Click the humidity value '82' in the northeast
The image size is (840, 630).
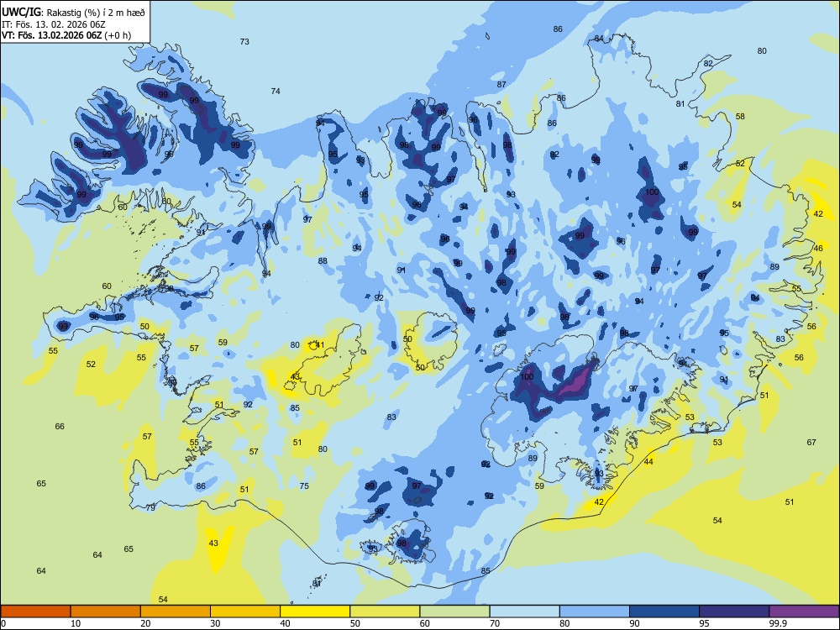pos(708,63)
